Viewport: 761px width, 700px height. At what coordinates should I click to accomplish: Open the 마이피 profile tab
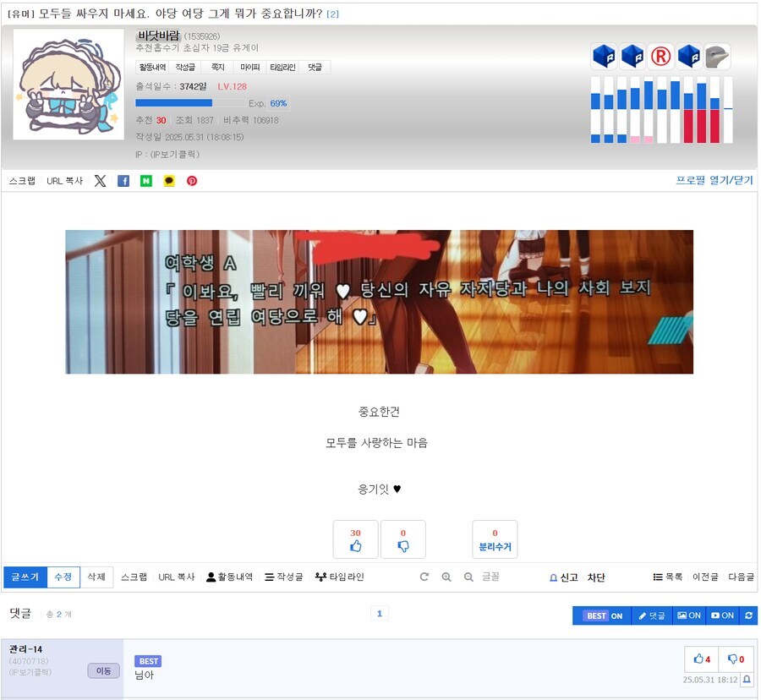pyautogui.click(x=250, y=68)
